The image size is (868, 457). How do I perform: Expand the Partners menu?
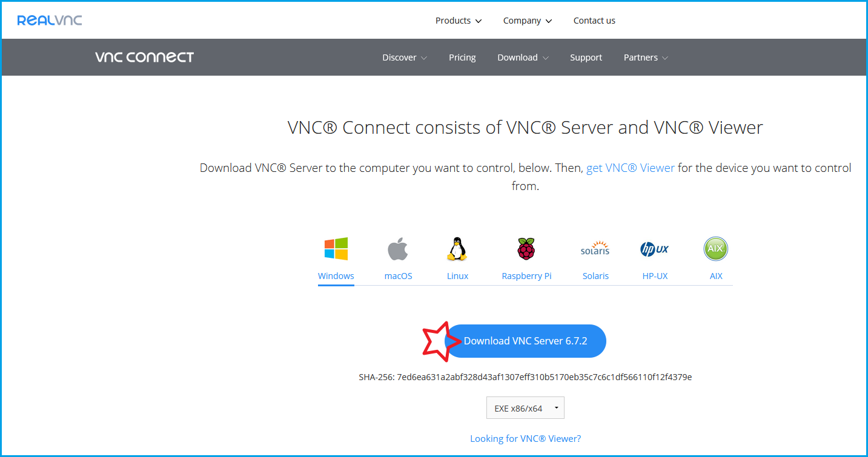point(646,58)
